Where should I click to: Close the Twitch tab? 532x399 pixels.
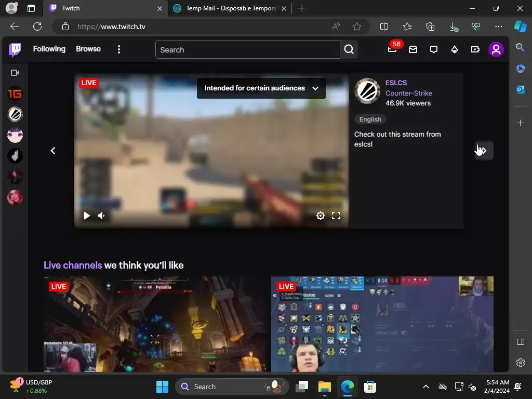point(159,8)
